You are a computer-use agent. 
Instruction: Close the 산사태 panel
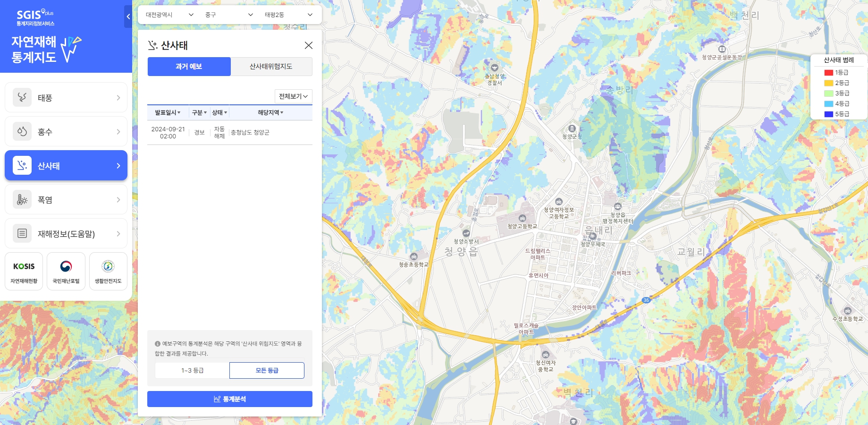click(309, 45)
